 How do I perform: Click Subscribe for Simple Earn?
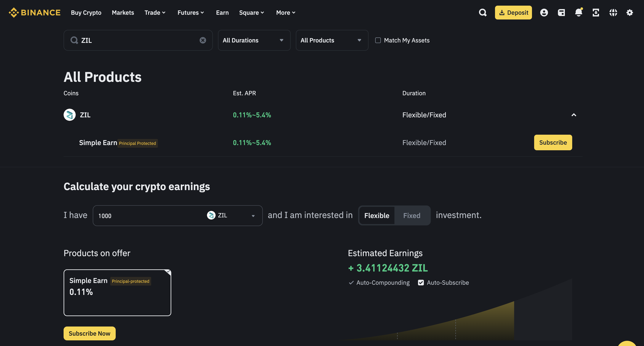click(553, 142)
